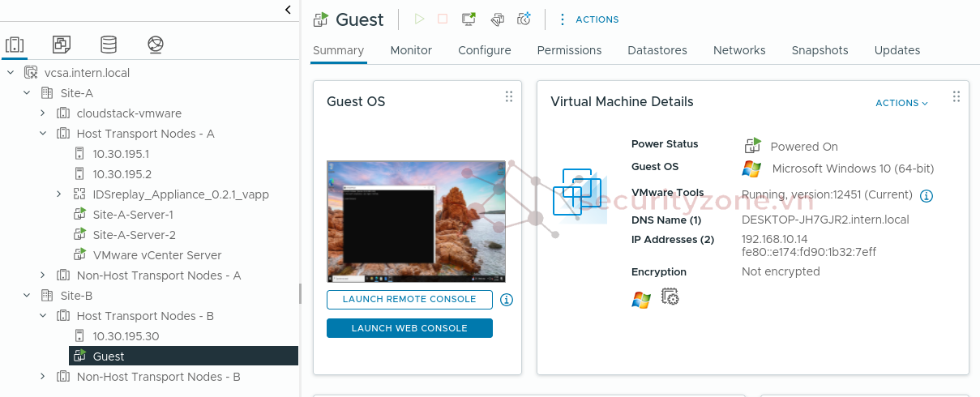
Task: Click LAUNCH WEB CONSOLE button
Action: [x=409, y=328]
